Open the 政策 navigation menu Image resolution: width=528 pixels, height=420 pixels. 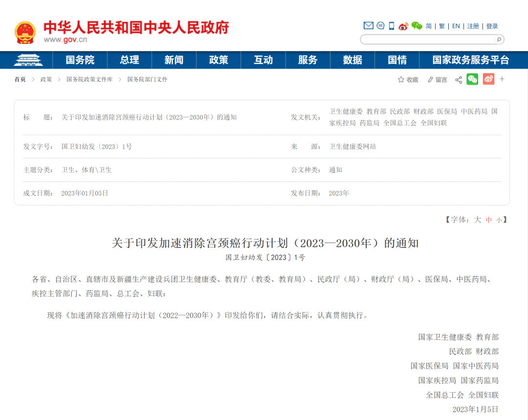[219, 60]
